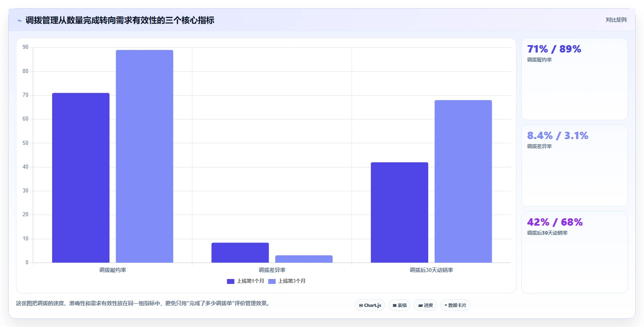Click the y-axis tick label 90

(x=25, y=47)
